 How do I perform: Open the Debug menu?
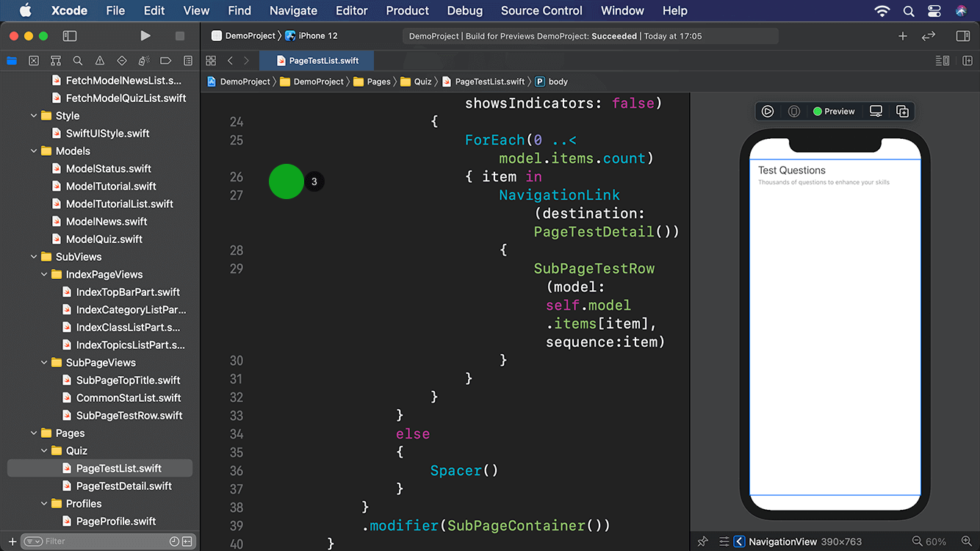pyautogui.click(x=465, y=10)
